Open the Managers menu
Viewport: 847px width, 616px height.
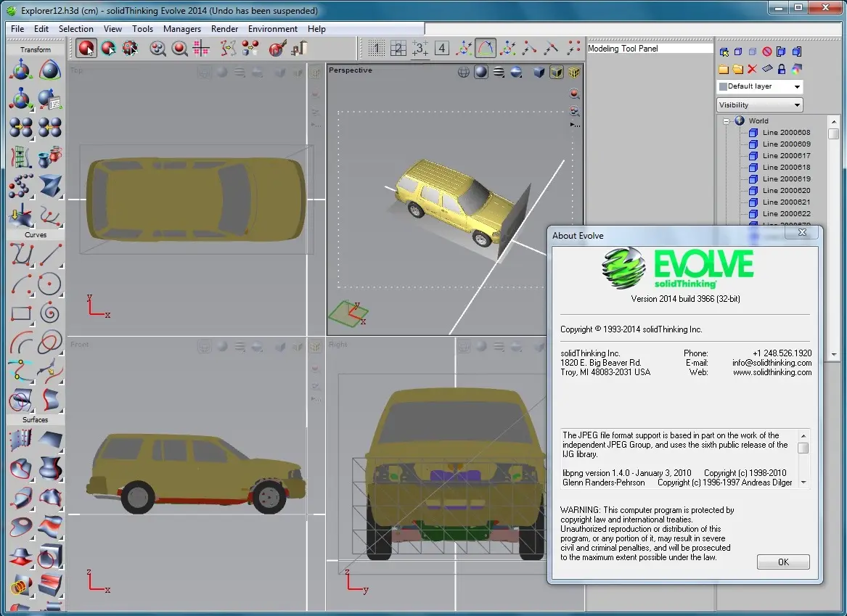pos(182,28)
